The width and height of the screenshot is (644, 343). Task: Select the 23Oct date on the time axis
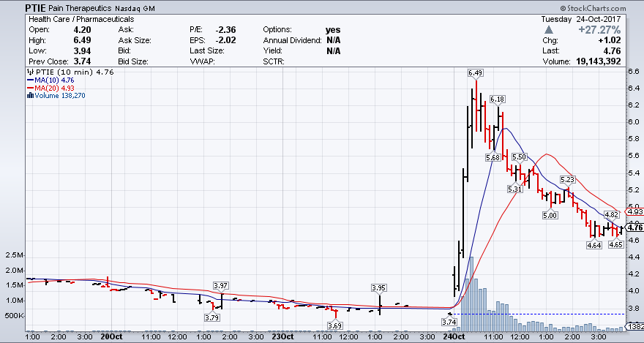tap(282, 338)
